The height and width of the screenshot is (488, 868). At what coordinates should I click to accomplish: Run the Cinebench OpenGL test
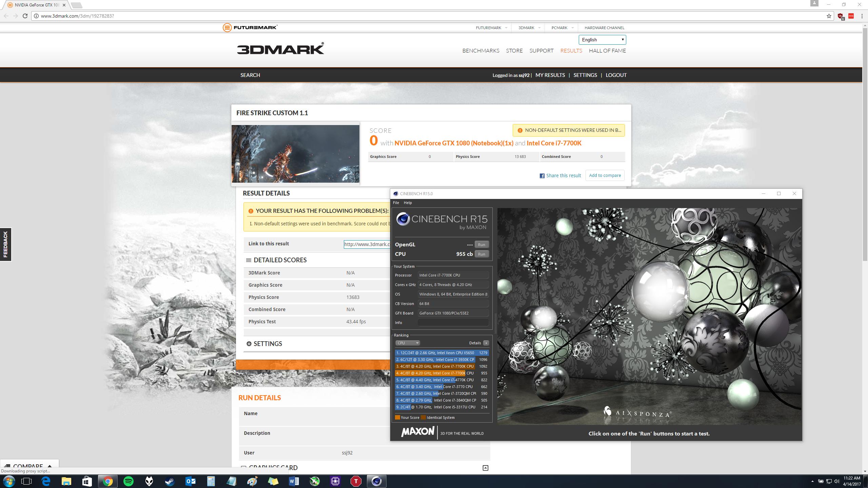coord(481,244)
